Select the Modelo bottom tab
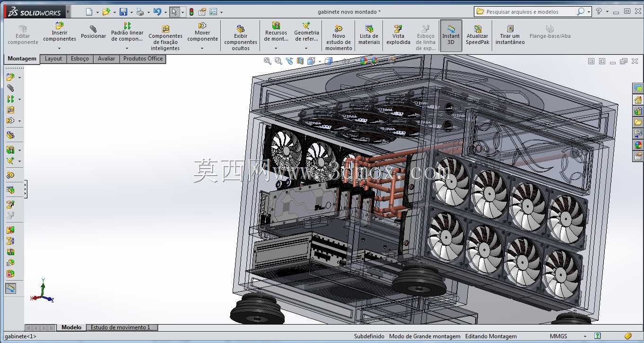The image size is (644, 343). 71,327
